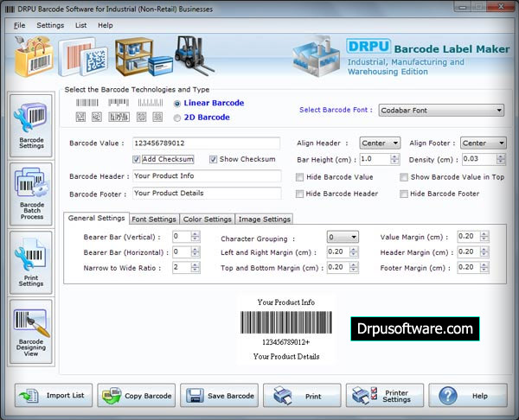Adjust Bearer Bar Vertical stepper

[x=195, y=237]
